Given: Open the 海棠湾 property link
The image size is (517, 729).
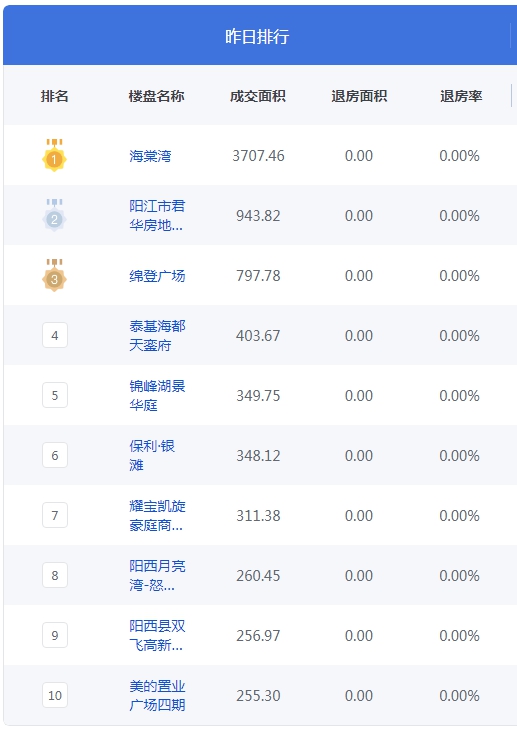Looking at the screenshot, I should coord(150,156).
